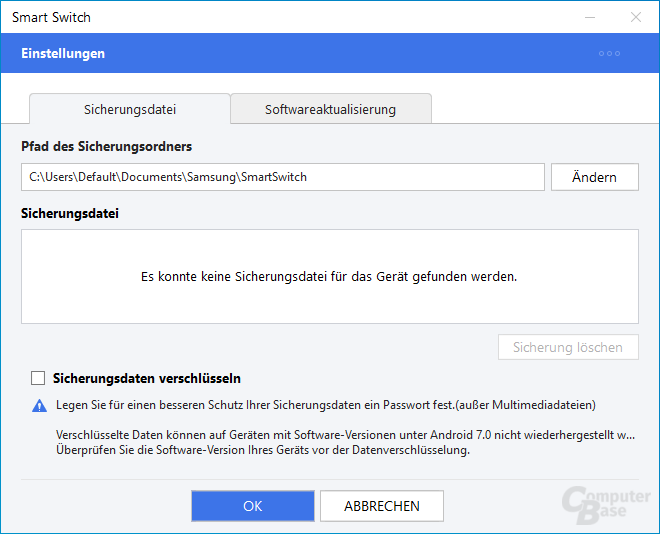Cancel the dialog with ABBRECHEN
The height and width of the screenshot is (534, 660).
(x=382, y=506)
